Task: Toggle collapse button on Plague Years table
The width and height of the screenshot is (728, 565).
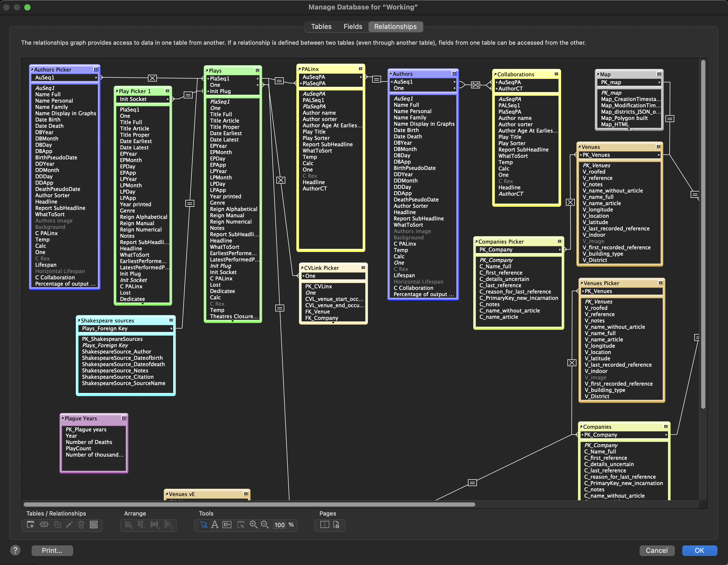Action: click(x=124, y=418)
